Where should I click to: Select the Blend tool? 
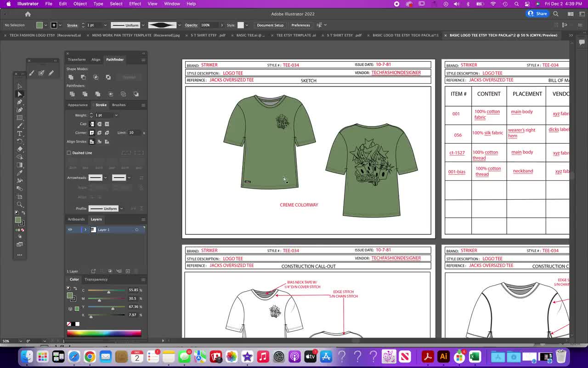20,189
